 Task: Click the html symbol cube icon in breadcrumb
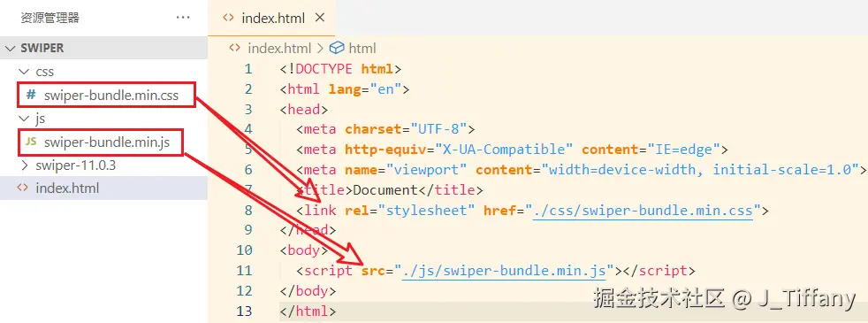[337, 48]
